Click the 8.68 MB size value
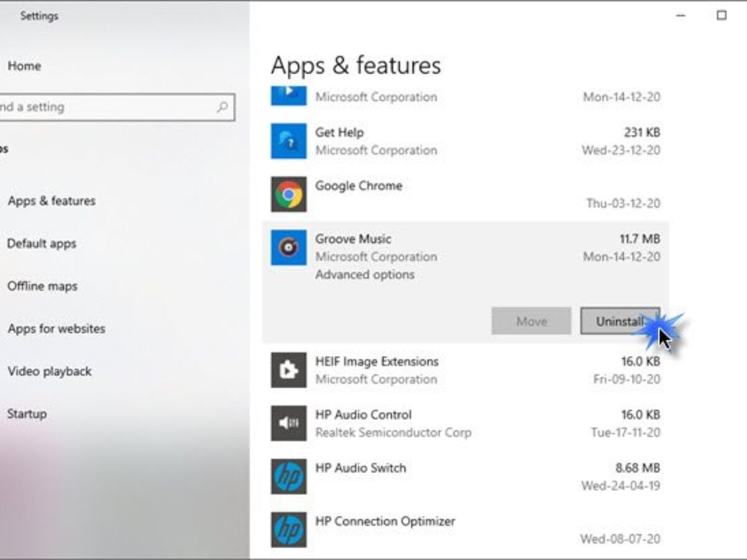747x560 pixels. click(x=638, y=468)
